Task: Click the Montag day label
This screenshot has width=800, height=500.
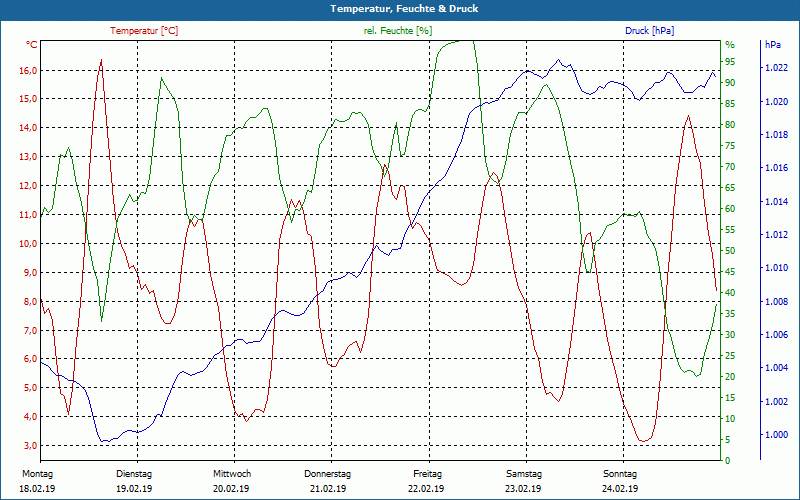Action: pos(37,474)
